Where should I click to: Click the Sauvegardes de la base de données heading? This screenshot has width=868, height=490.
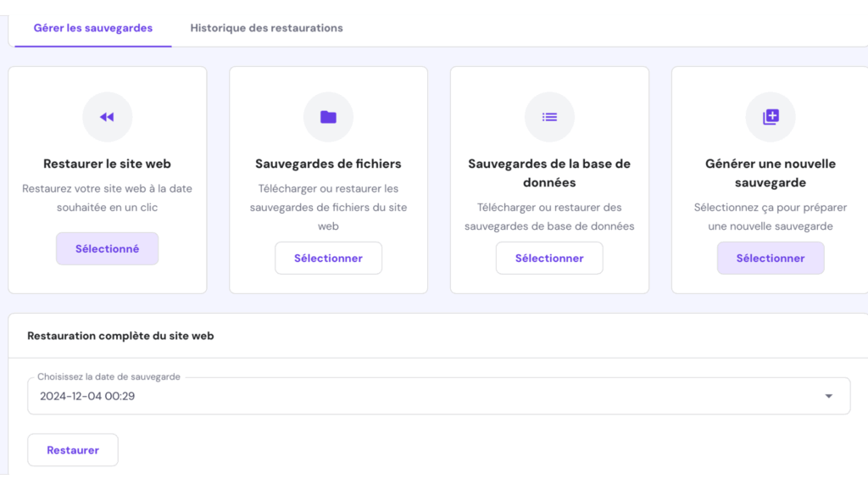(549, 173)
